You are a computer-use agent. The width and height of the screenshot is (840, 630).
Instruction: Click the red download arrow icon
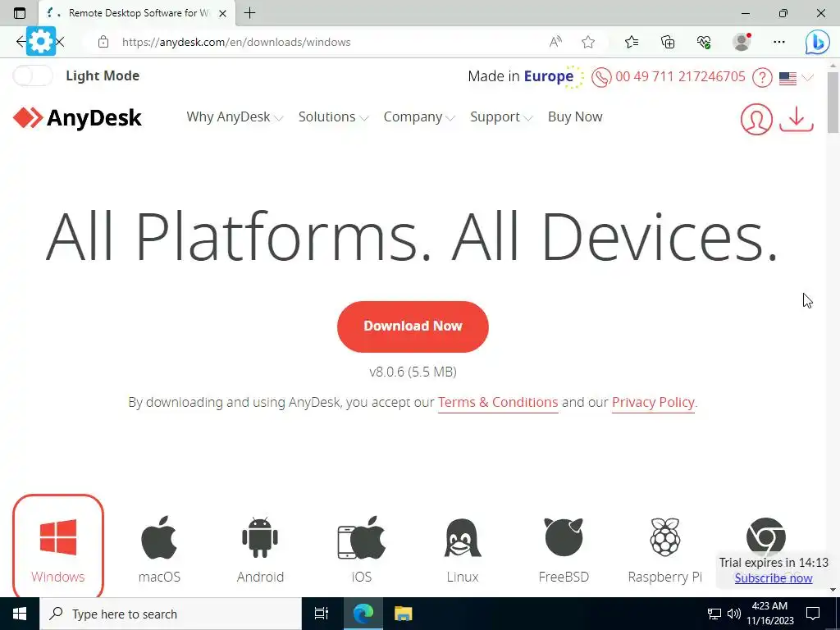pos(796,119)
